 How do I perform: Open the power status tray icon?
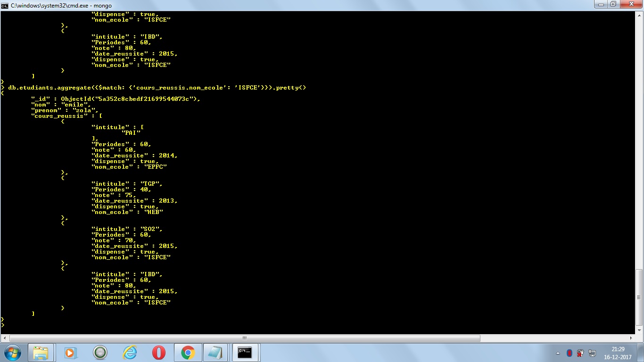tap(580, 353)
